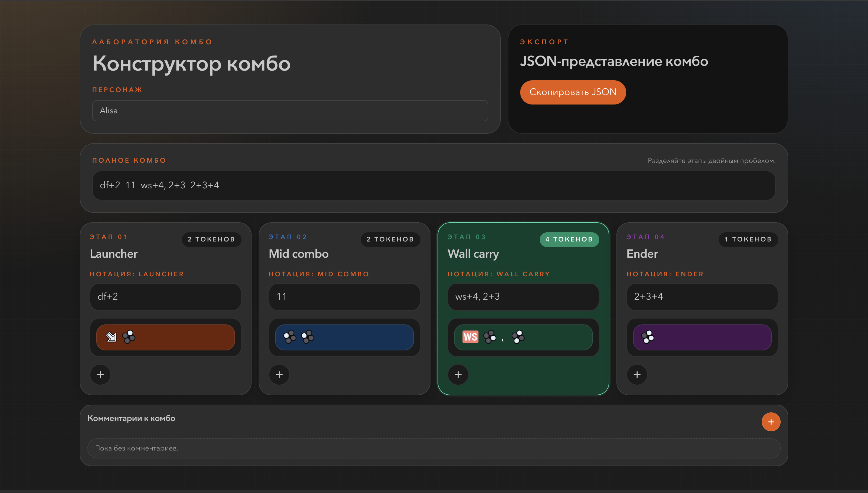
Task: Select the Wall carry stage heading
Action: point(473,254)
